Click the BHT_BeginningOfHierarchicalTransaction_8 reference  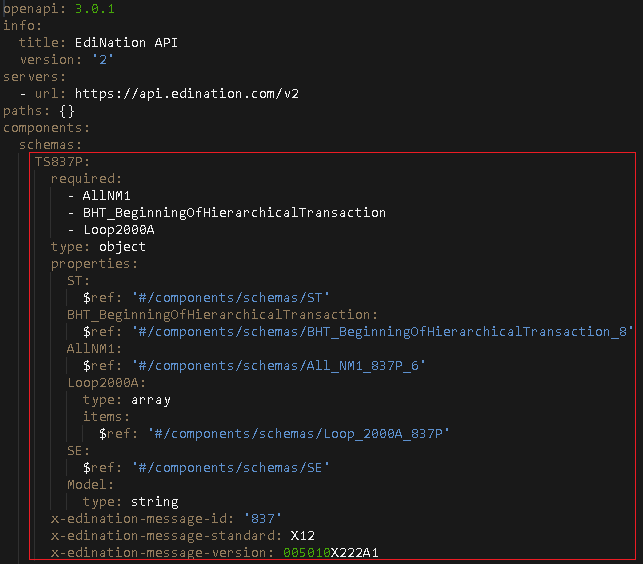382,331
